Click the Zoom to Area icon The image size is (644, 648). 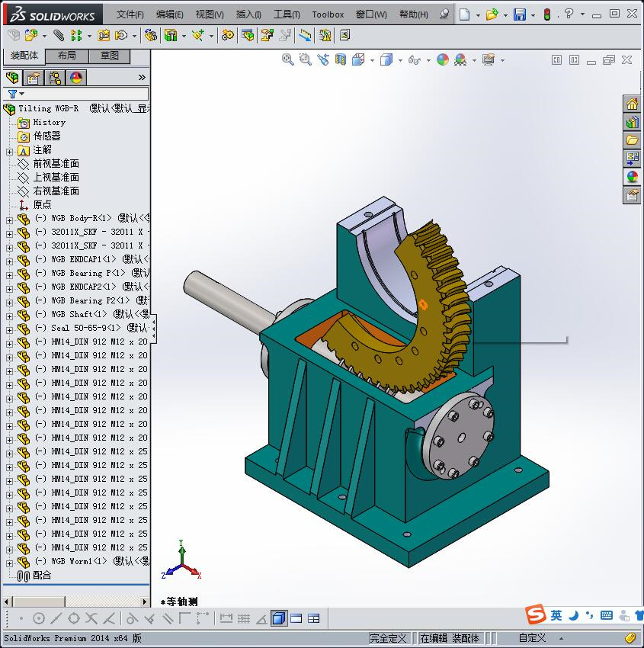tap(306, 60)
